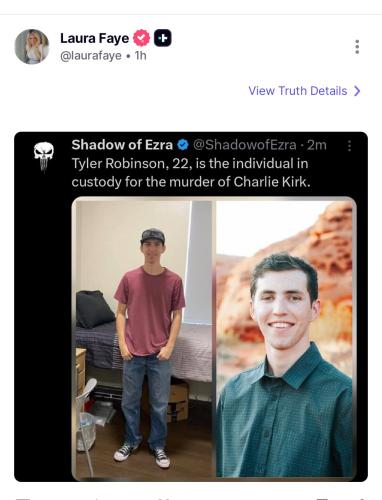
Task: Click the 1h post timestamp
Action: pos(140,55)
